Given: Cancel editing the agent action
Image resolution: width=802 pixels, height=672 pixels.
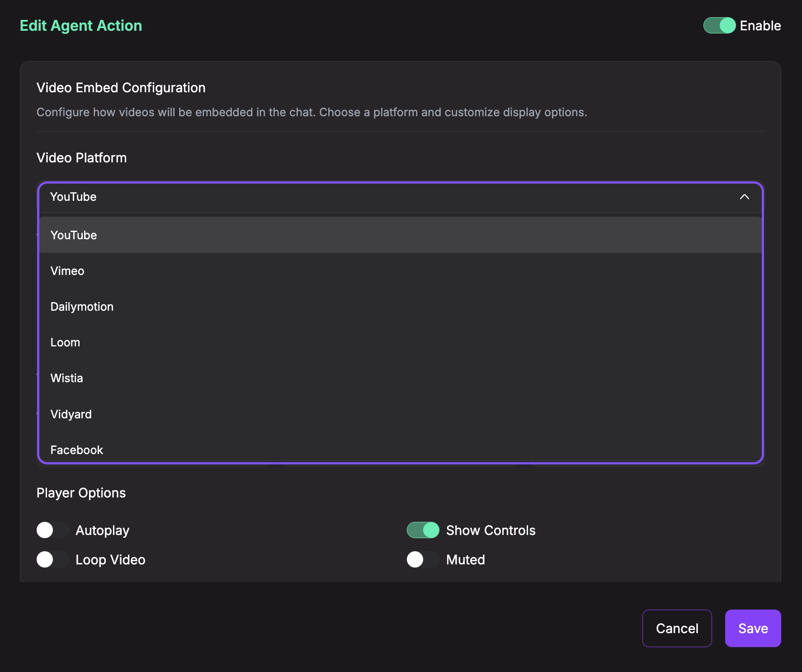Looking at the screenshot, I should click(x=677, y=628).
